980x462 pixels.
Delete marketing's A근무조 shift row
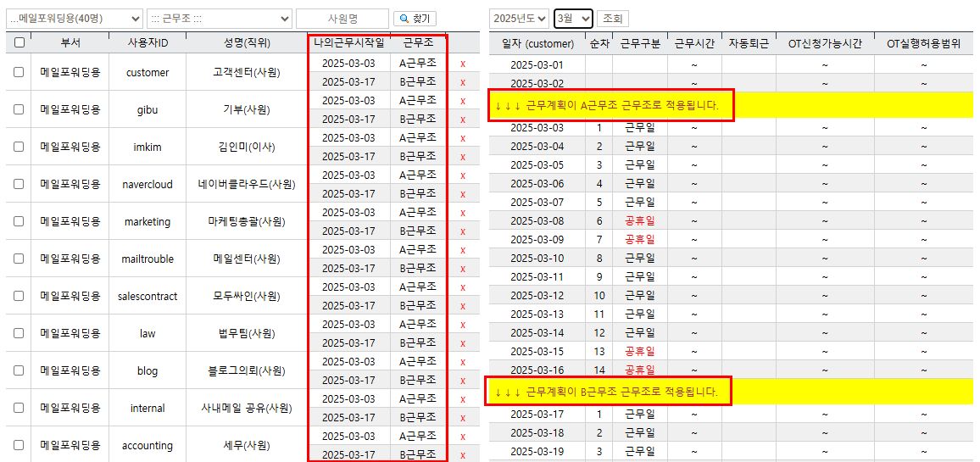[462, 213]
